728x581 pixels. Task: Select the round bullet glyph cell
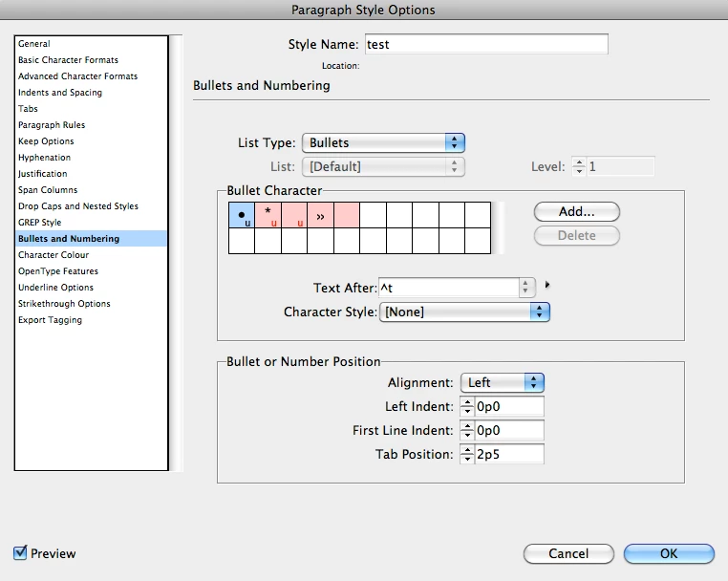pos(242,215)
